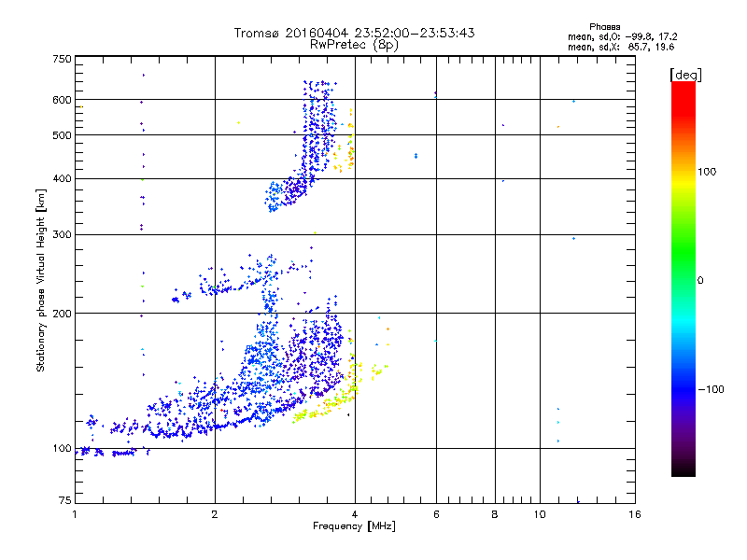Click the colorbar '0' tick label
Screen dimensions: 747x560
point(700,281)
